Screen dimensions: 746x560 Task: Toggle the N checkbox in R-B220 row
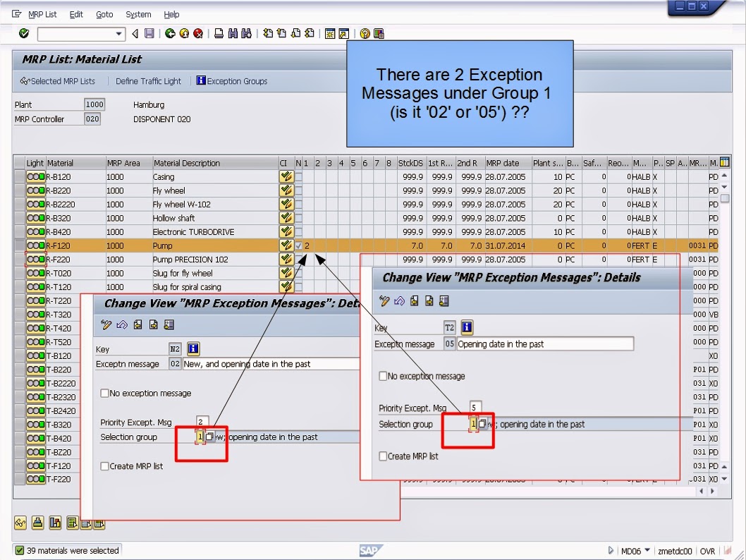click(298, 191)
